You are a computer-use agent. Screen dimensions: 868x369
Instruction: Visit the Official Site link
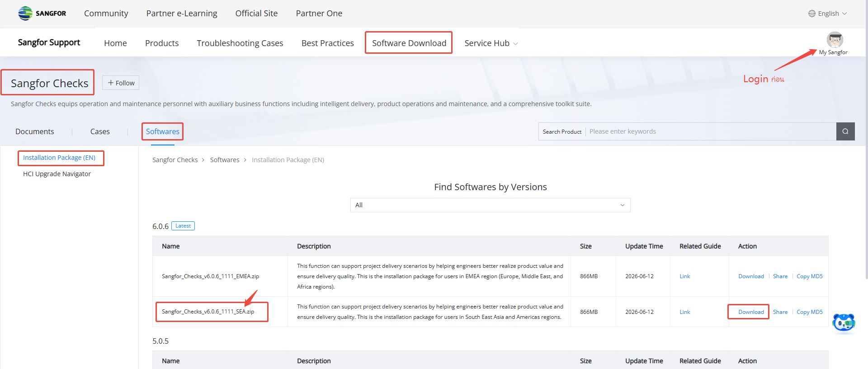tap(256, 14)
